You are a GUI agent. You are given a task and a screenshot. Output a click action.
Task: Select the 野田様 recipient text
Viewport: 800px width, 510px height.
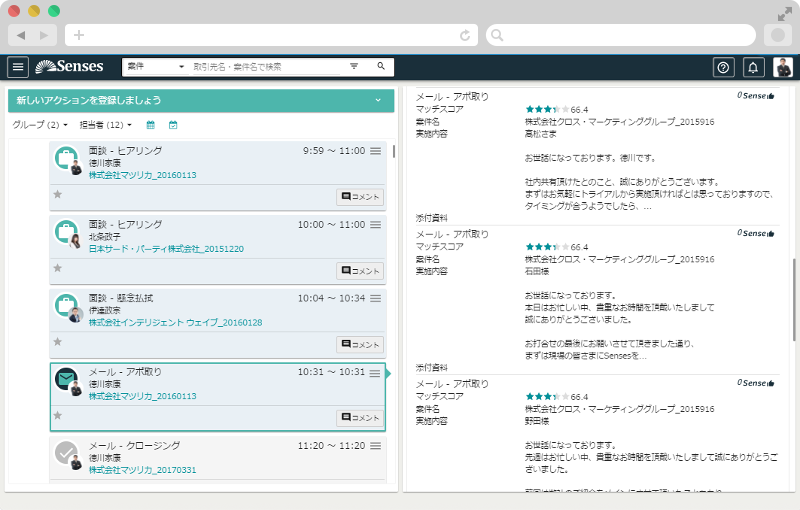pos(537,421)
